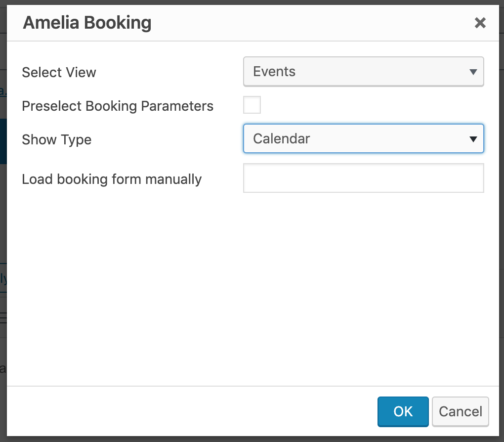
Task: Click the dimmed tab peeking behind the dialog
Action: (3, 278)
